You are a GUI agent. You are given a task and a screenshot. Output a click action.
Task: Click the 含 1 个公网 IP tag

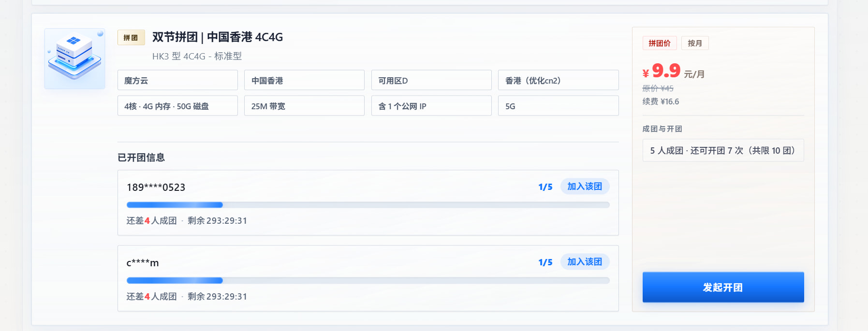pyautogui.click(x=431, y=106)
